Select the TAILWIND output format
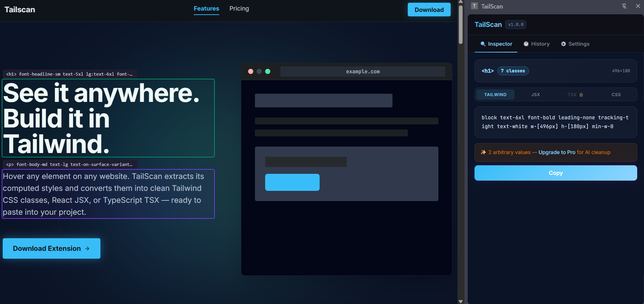Image resolution: width=644 pixels, height=304 pixels. coord(495,95)
